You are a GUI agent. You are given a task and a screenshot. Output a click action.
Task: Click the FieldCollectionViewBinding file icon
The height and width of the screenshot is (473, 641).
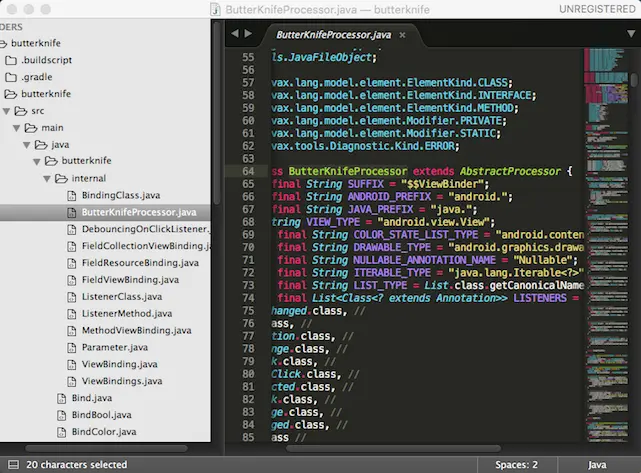(72, 247)
